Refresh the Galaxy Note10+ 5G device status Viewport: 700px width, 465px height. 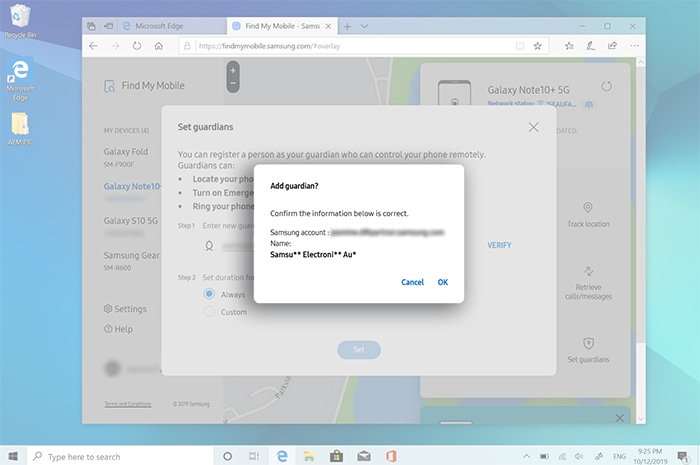tap(606, 86)
